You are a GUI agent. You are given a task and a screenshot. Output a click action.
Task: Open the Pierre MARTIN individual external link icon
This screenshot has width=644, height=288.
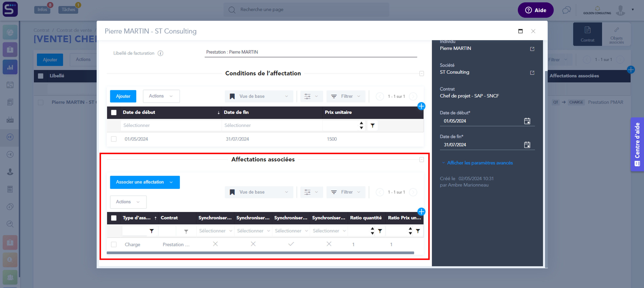[x=532, y=49]
